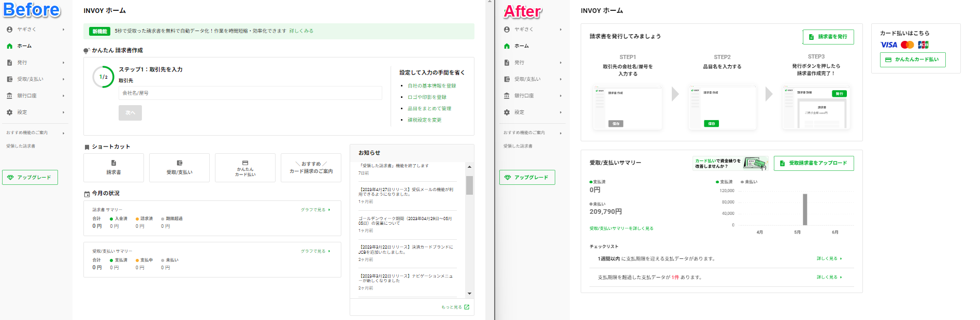Open the 自社の基本情報を登録 link

pyautogui.click(x=432, y=86)
